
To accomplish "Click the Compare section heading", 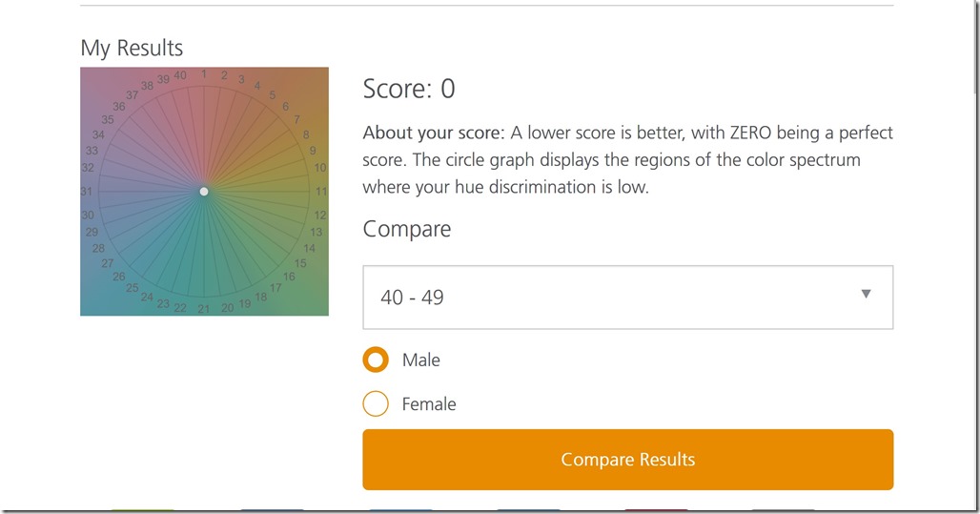I will pos(407,230).
